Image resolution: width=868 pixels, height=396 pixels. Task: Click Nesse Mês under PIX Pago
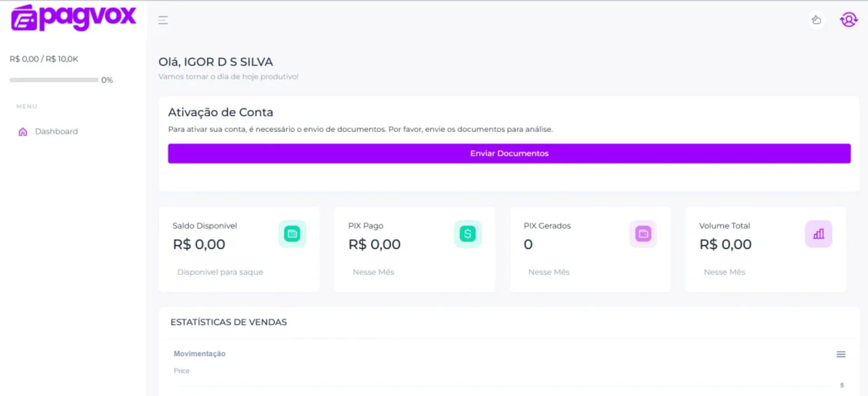pyautogui.click(x=373, y=272)
